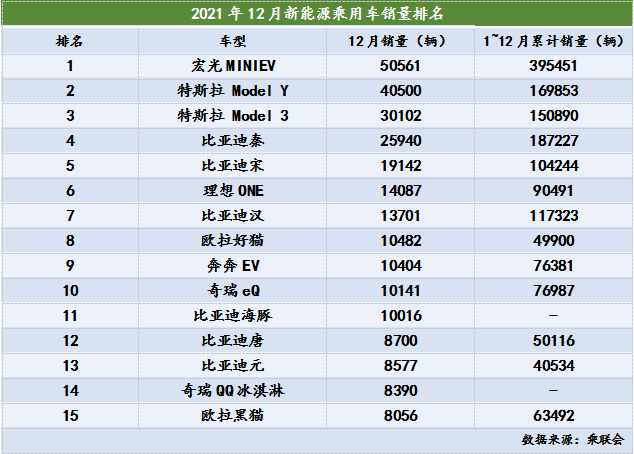Click December sales value 8700

pyautogui.click(x=400, y=341)
